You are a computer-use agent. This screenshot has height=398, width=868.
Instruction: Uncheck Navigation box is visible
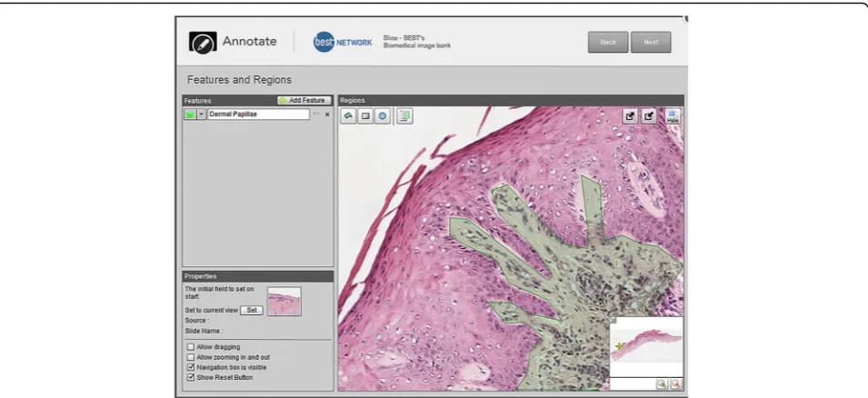point(191,367)
